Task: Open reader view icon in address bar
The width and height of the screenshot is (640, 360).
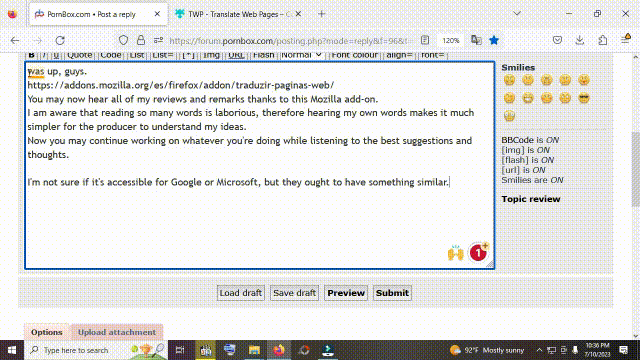Action: (x=425, y=40)
